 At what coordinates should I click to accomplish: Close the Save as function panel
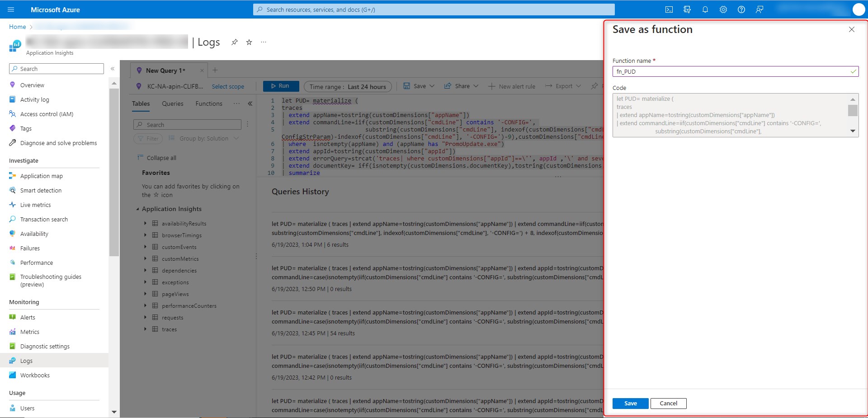(x=852, y=29)
